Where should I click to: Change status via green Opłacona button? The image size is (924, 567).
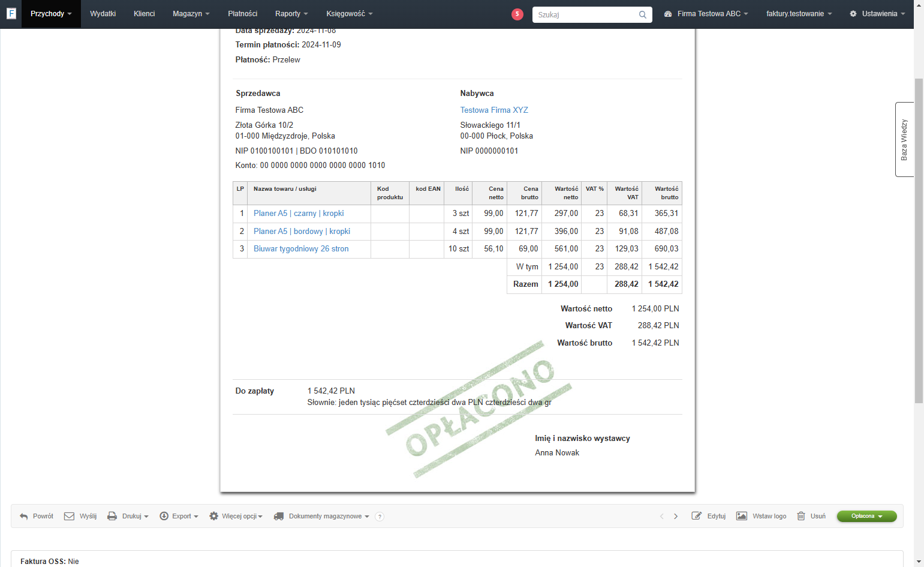coord(866,516)
